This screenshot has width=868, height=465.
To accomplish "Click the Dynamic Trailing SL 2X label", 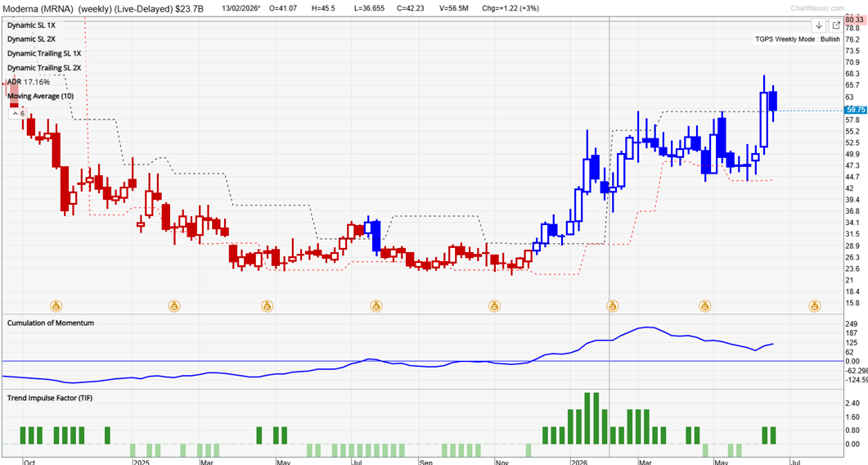I will (x=44, y=68).
